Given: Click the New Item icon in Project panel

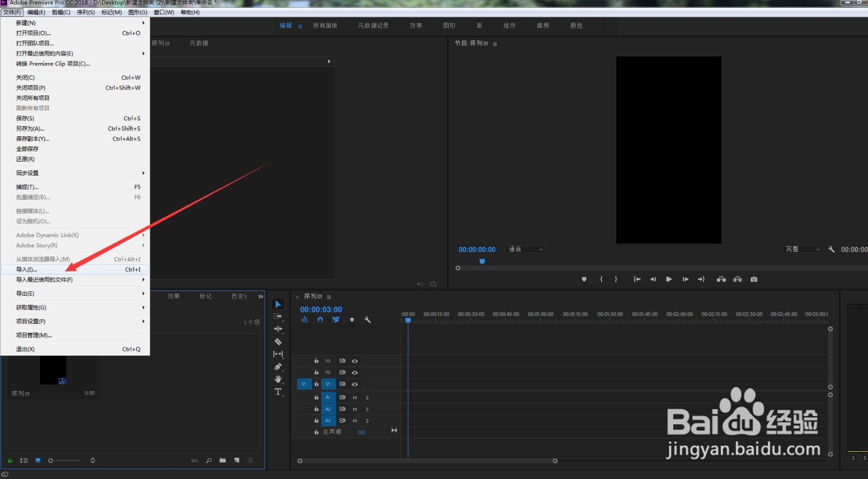Looking at the screenshot, I should 237,461.
